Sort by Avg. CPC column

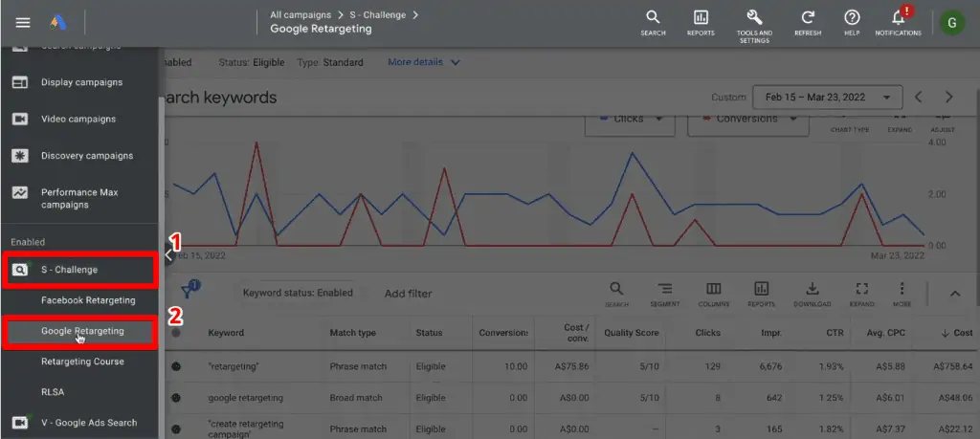886,333
